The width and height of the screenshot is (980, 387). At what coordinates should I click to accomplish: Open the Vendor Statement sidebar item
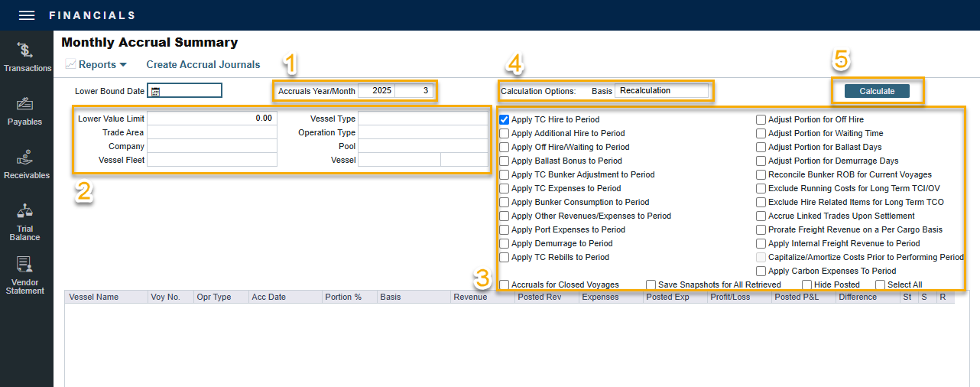pyautogui.click(x=25, y=275)
